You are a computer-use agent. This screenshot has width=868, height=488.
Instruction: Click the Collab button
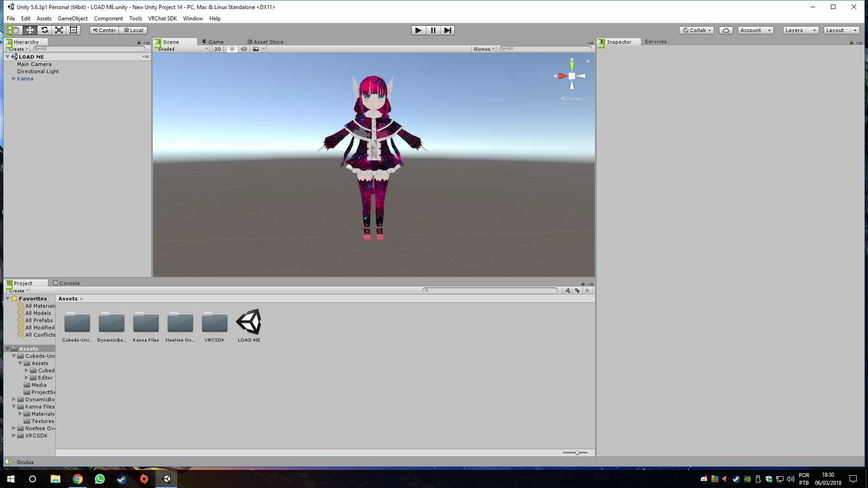click(696, 30)
